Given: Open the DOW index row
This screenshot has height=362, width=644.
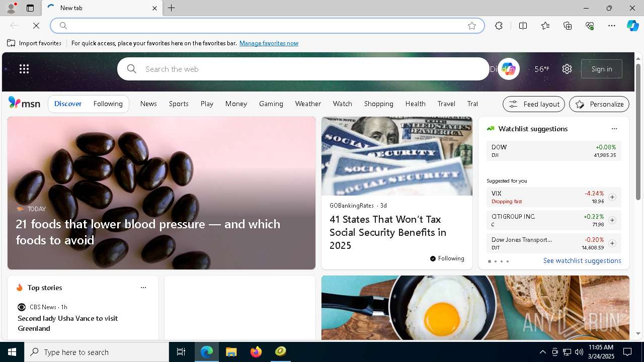Looking at the screenshot, I should point(554,151).
